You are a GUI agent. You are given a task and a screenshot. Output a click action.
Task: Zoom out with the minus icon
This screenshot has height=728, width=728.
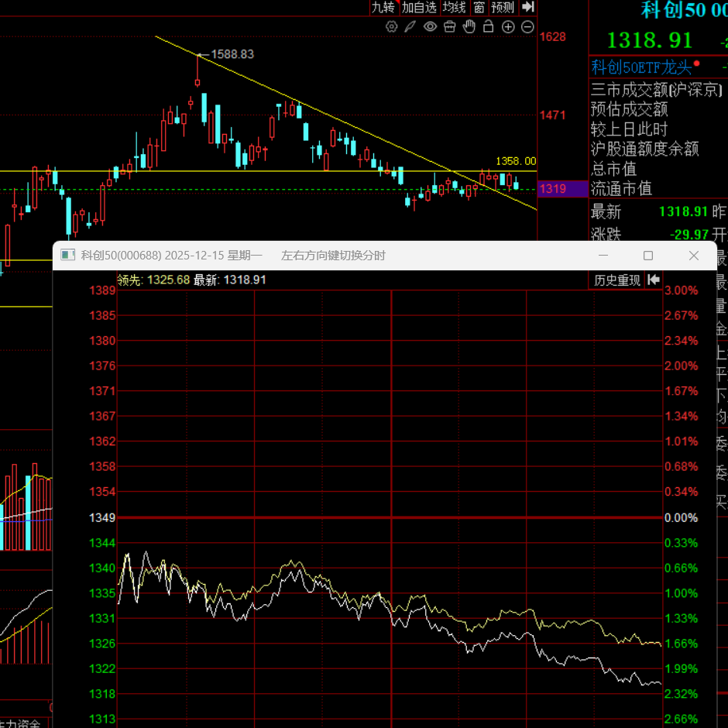click(x=527, y=27)
